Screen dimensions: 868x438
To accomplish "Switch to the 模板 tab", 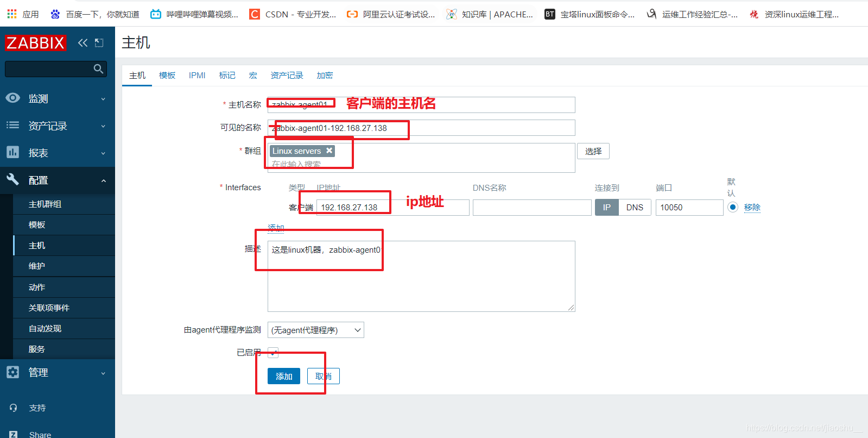I will (x=167, y=76).
